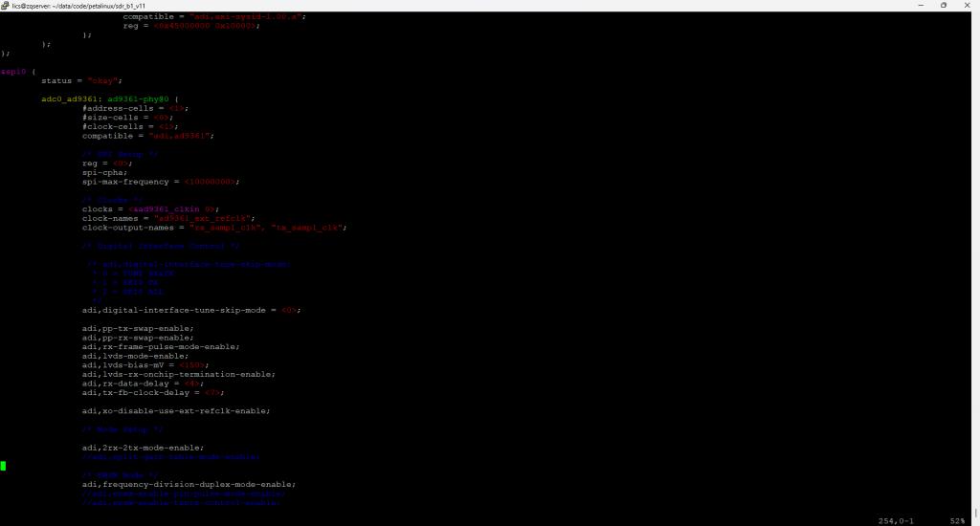Click the 254,0-1 cursor position indicator

[x=897, y=520]
